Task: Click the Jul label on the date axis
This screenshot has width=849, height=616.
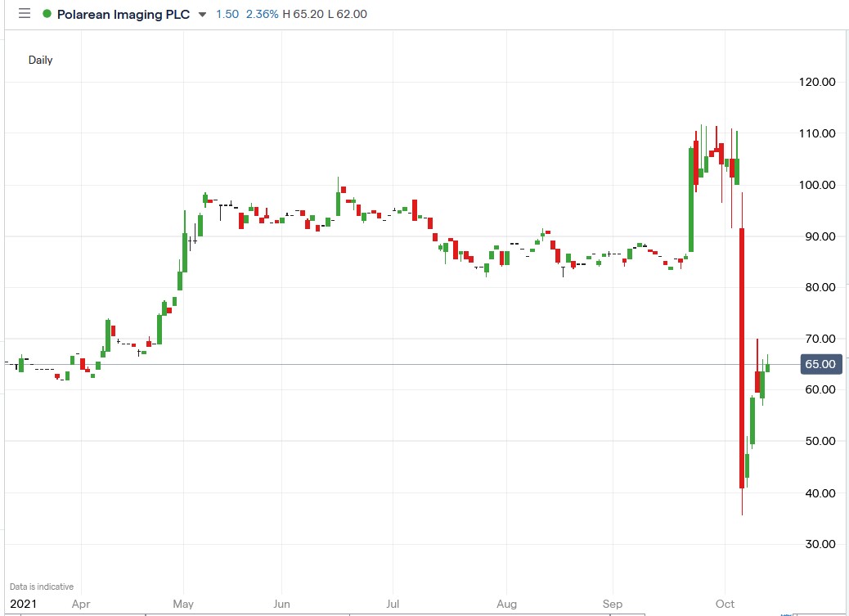Action: pyautogui.click(x=393, y=604)
